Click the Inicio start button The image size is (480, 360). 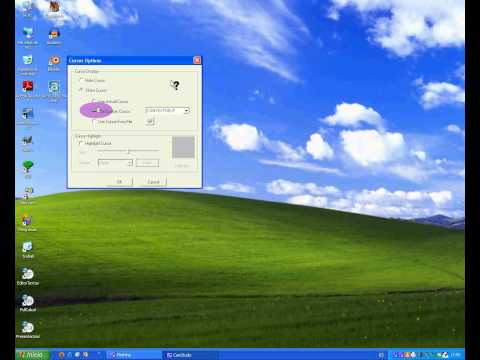(33, 355)
